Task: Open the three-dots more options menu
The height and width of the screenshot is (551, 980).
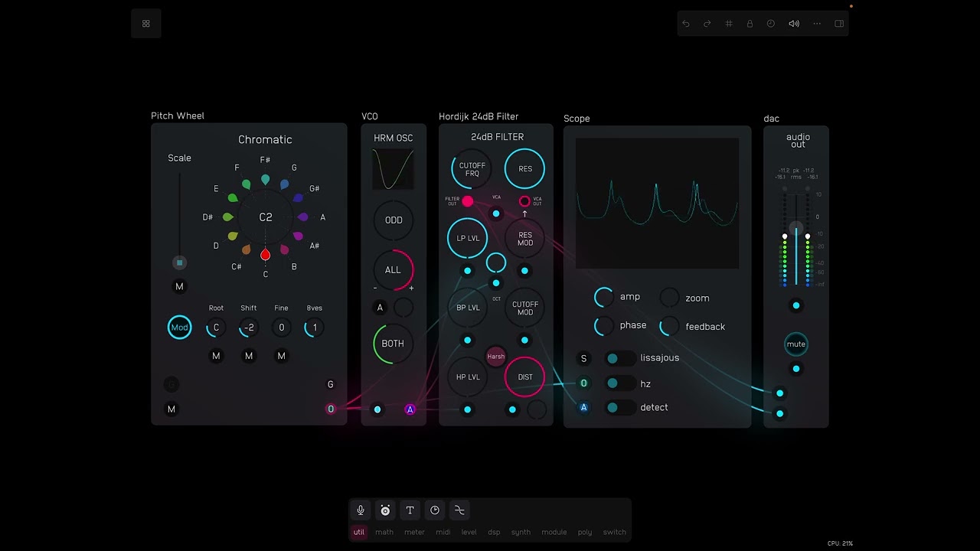Action: 817,24
